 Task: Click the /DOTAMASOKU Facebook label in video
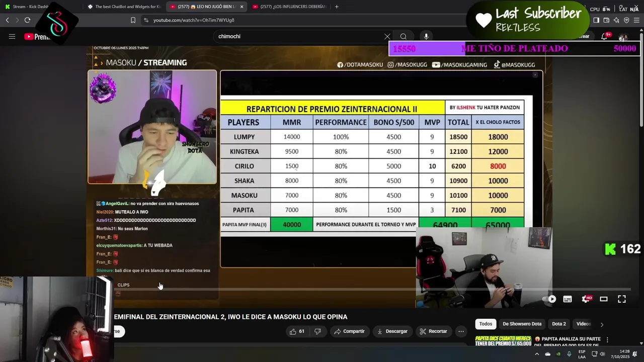[x=360, y=65]
